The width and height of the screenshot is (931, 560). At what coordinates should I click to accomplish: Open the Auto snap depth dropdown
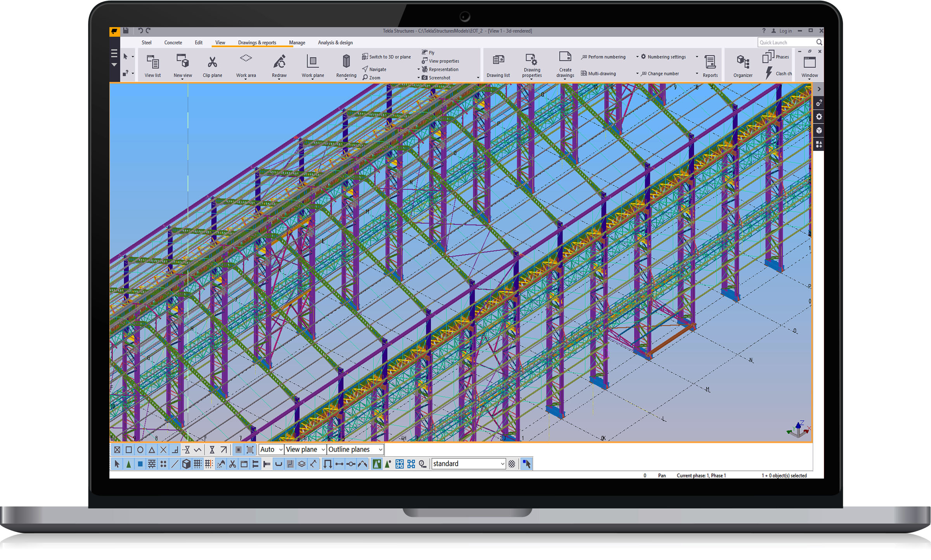[280, 450]
